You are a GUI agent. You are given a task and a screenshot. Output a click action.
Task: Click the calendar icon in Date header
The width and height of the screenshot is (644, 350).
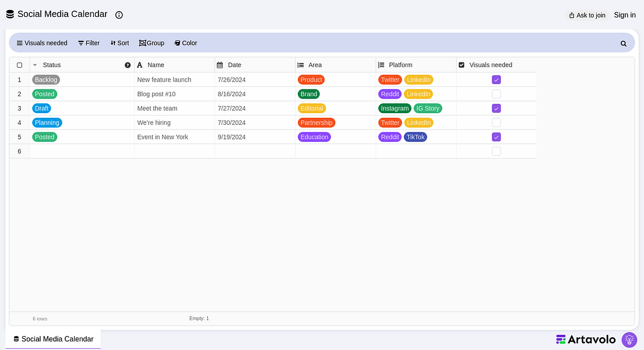coord(220,65)
